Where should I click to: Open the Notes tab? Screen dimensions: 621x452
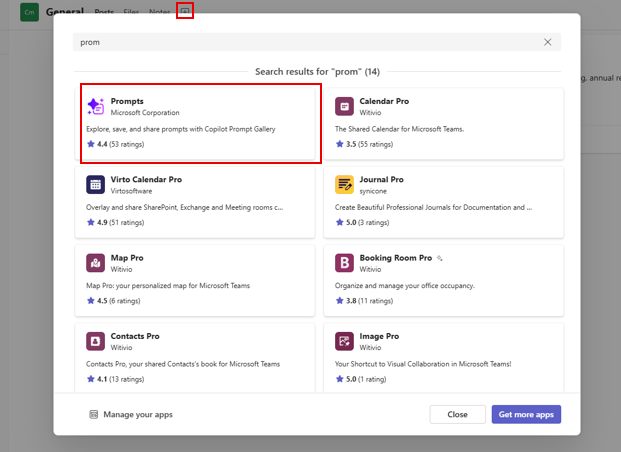(159, 12)
